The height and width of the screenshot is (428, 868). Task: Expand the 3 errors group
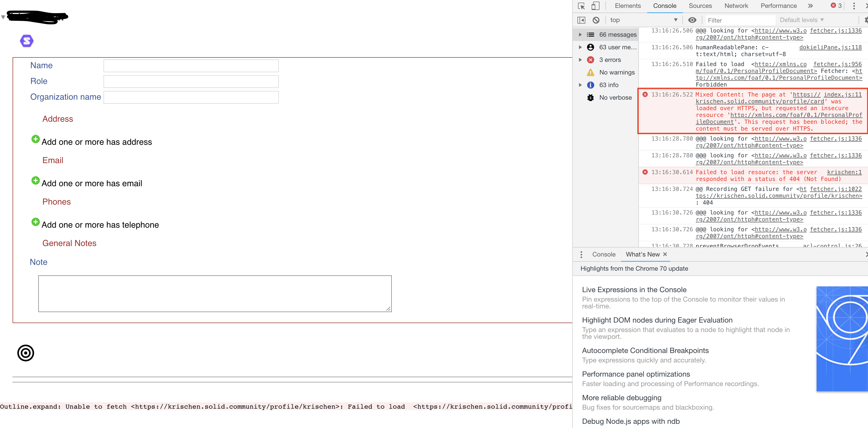tap(580, 60)
